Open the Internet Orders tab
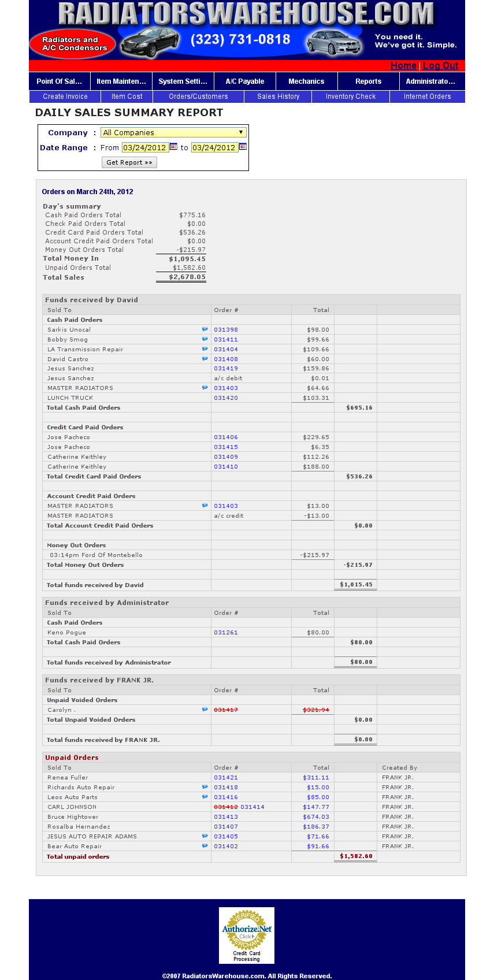This screenshot has width=494, height=980. pos(428,96)
